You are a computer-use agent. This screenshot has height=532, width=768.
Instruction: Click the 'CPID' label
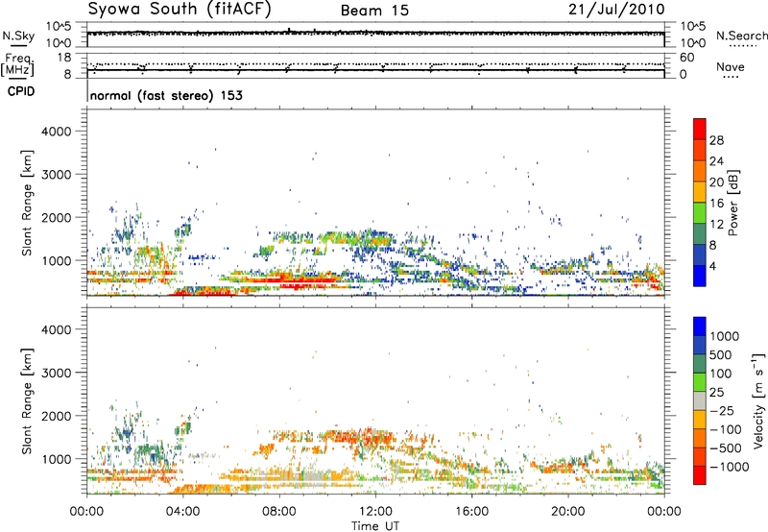(20, 91)
